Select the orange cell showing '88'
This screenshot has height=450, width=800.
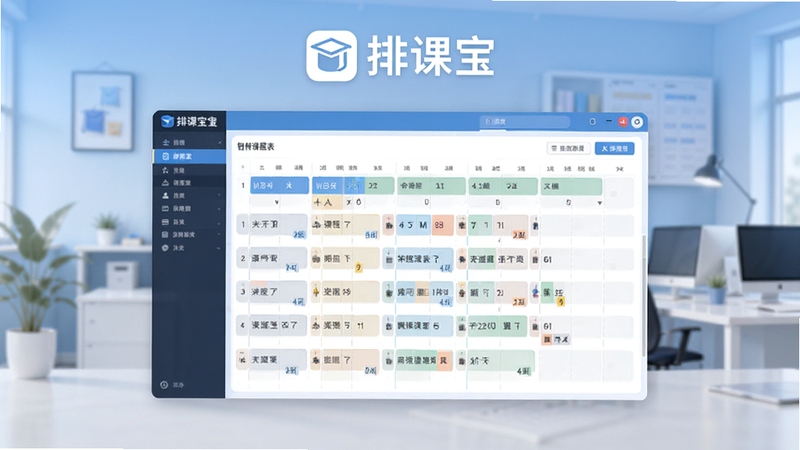(442, 225)
